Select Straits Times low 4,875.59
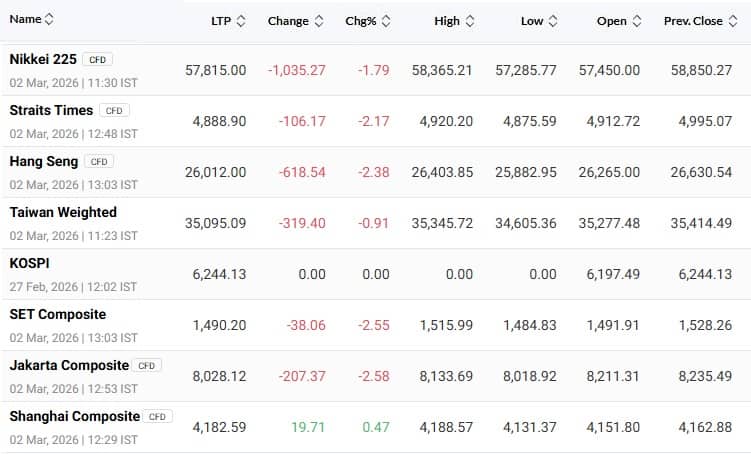Screen dimensions: 751x454 (530, 121)
